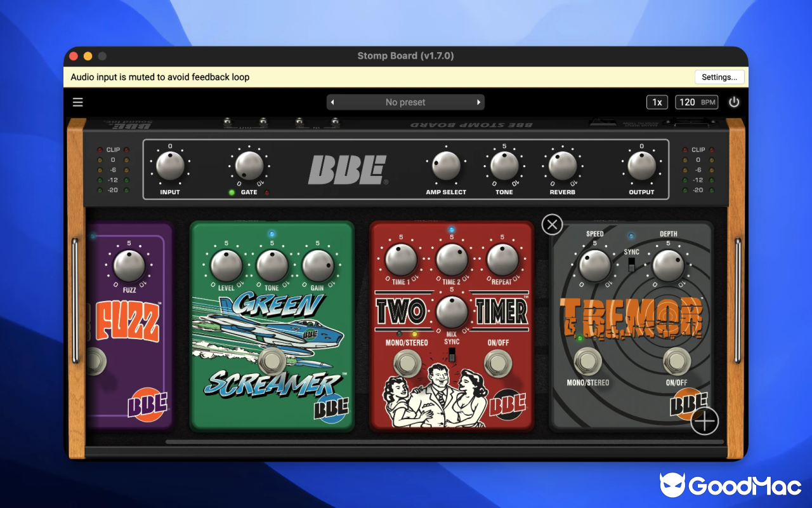Click the next preset arrow
The height and width of the screenshot is (508, 812).
479,102
